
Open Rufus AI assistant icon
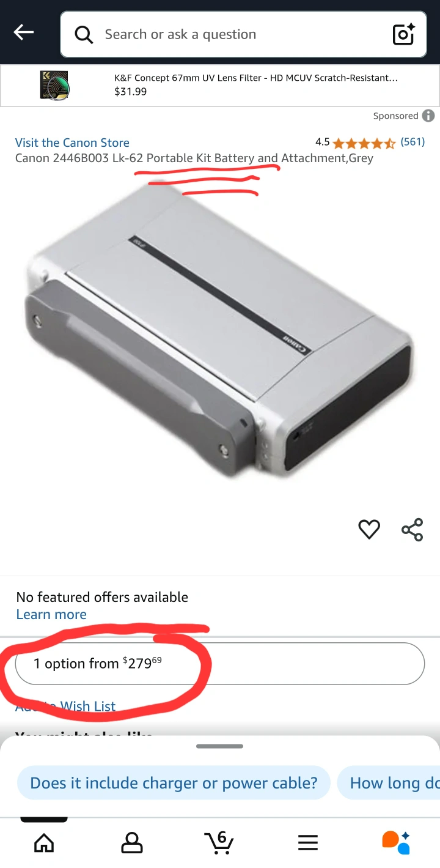(396, 842)
